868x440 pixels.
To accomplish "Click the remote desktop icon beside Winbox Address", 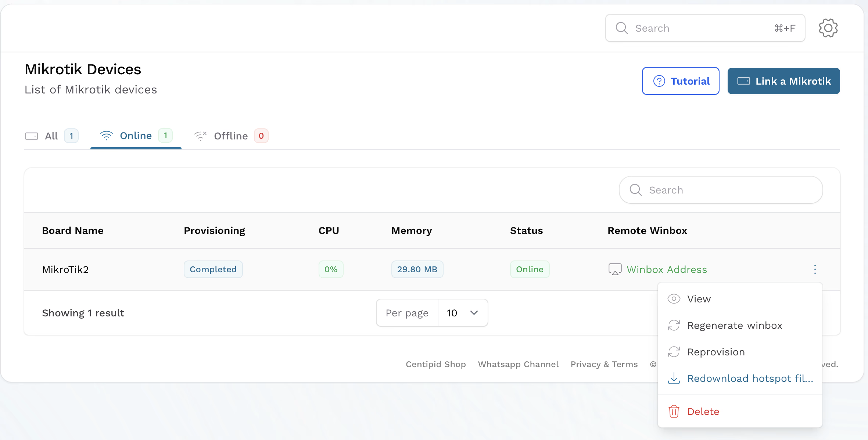I will (615, 269).
